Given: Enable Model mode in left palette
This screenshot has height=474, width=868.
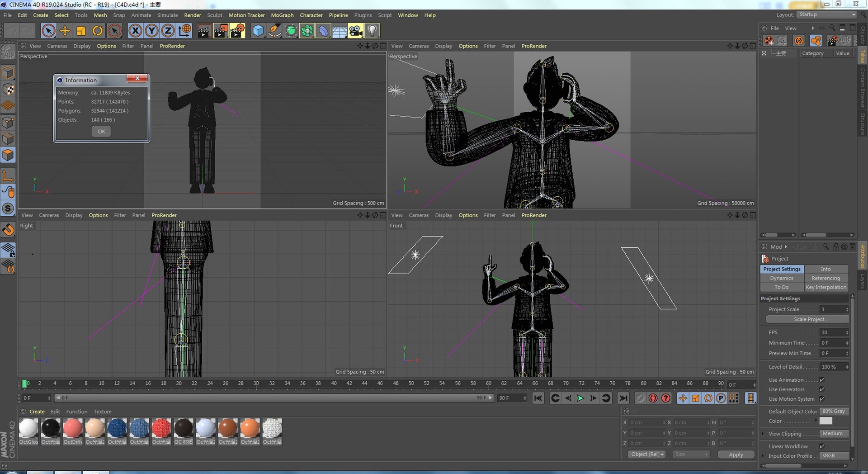Looking at the screenshot, I should (x=8, y=73).
